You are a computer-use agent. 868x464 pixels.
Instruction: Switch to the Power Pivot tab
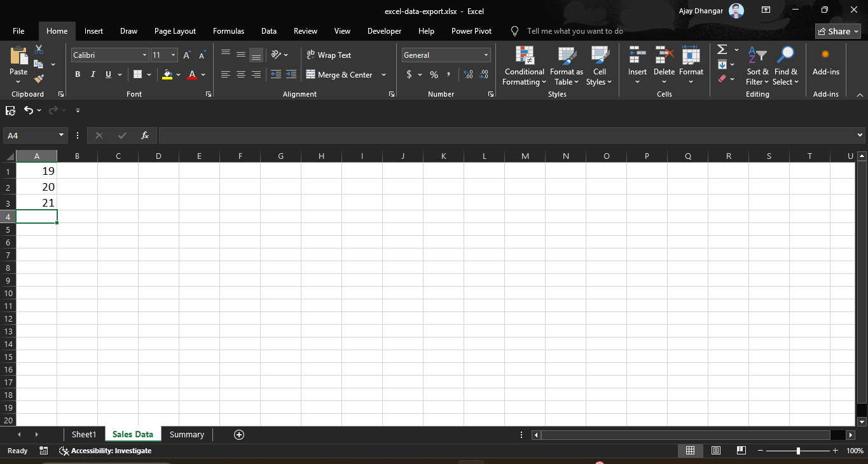471,31
